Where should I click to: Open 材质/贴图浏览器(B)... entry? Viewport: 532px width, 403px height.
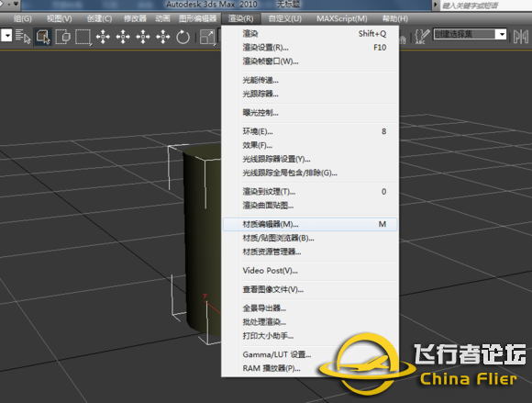(310, 239)
